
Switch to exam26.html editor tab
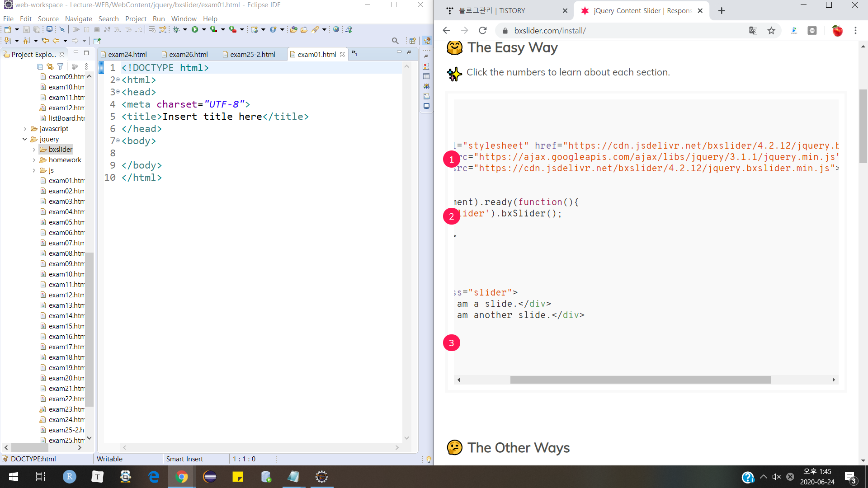(188, 54)
